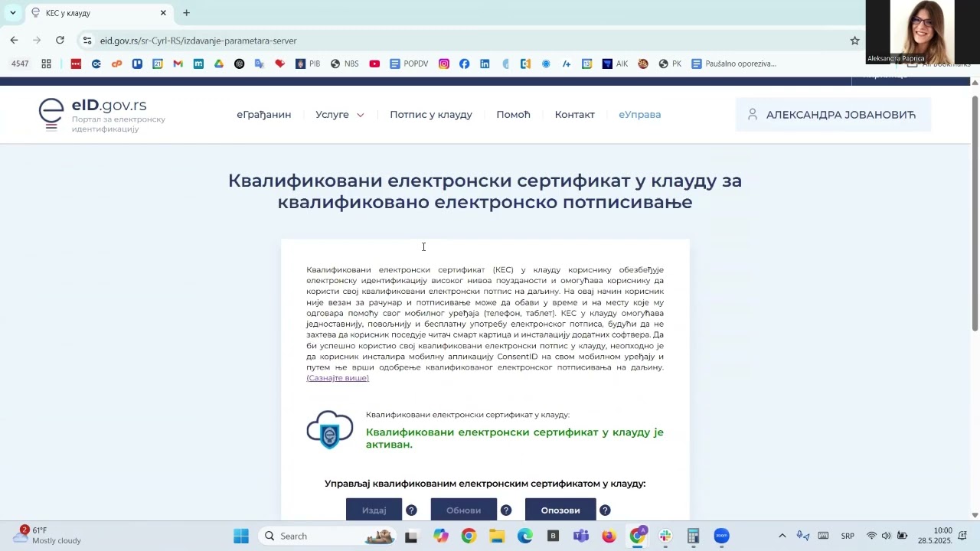
Task: Open the еГрађанин menu item
Action: pyautogui.click(x=263, y=115)
